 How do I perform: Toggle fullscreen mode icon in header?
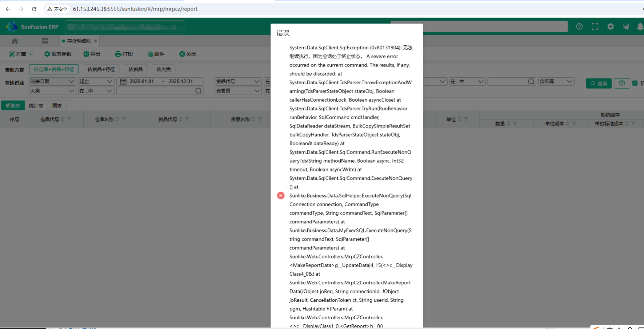pyautogui.click(x=595, y=27)
